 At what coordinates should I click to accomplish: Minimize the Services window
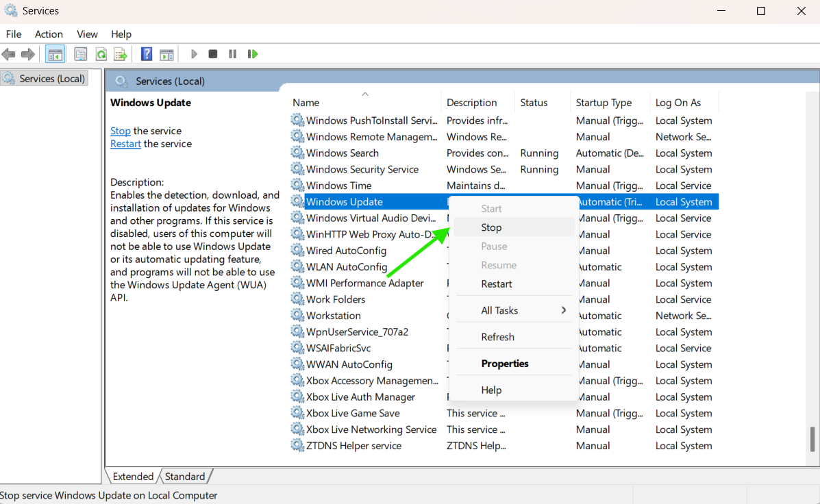point(721,11)
